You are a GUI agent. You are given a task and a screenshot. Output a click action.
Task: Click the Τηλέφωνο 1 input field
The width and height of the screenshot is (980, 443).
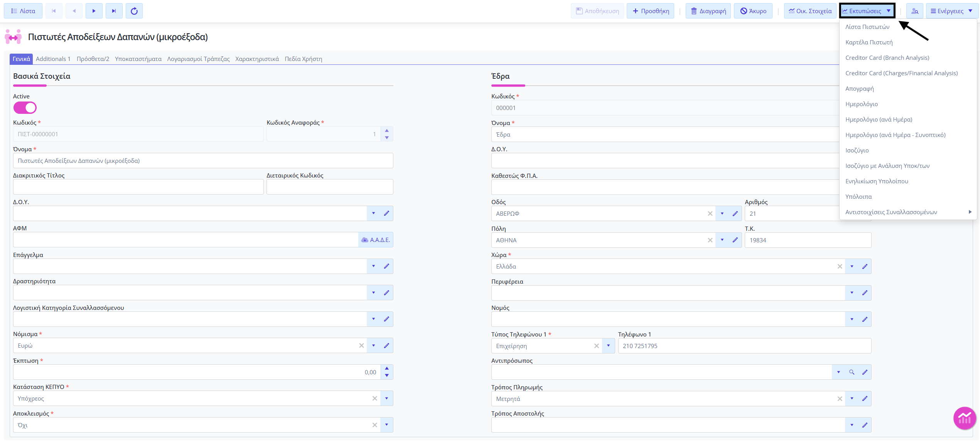click(x=744, y=346)
